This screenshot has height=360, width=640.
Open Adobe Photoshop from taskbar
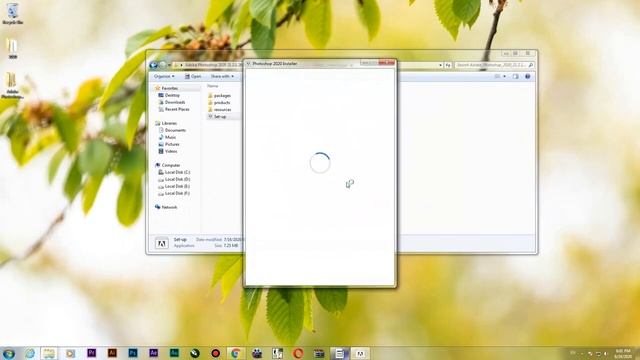pyautogui.click(x=133, y=353)
